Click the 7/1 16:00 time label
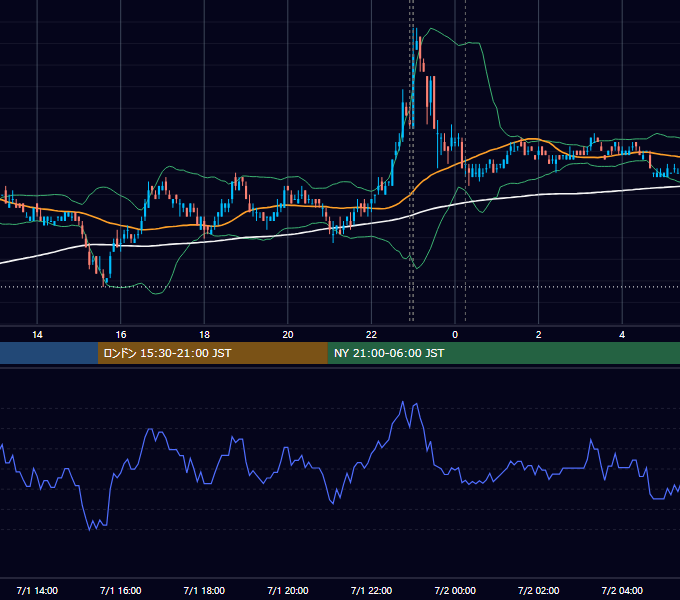 pos(121,590)
